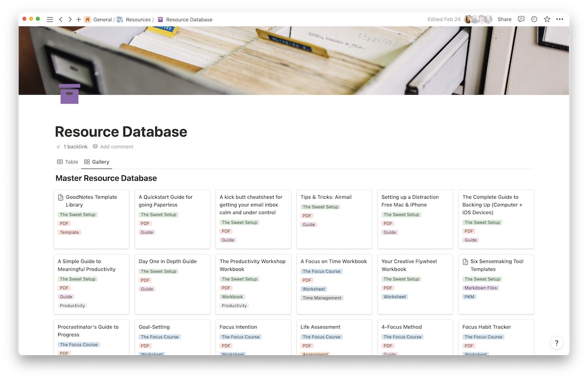The image size is (588, 380).
Task: Open Your Creative Flywheel Workbook card
Action: coord(415,284)
